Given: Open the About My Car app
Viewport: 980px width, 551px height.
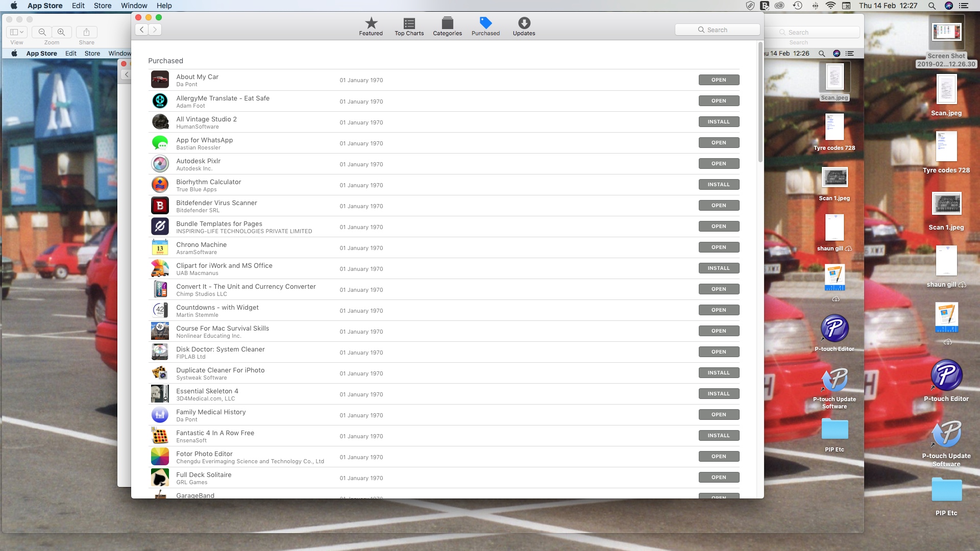Looking at the screenshot, I should click(x=718, y=80).
